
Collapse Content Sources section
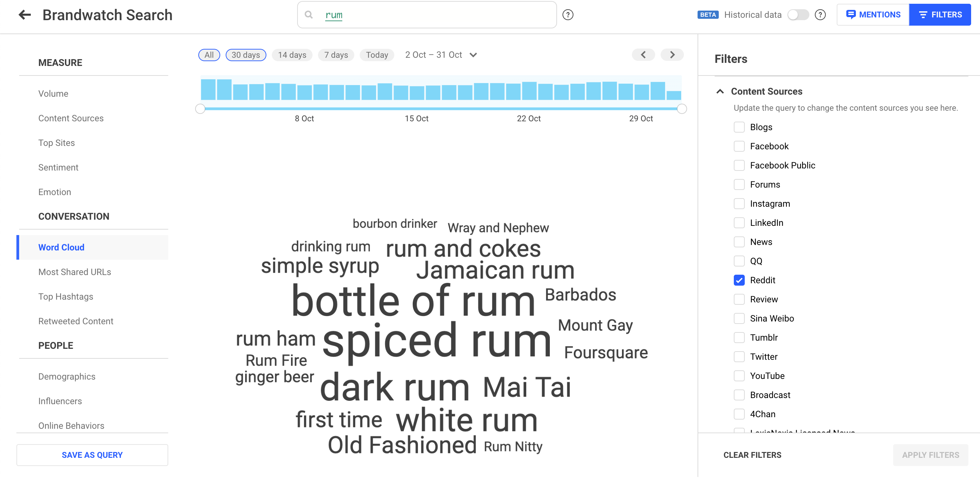pos(720,91)
